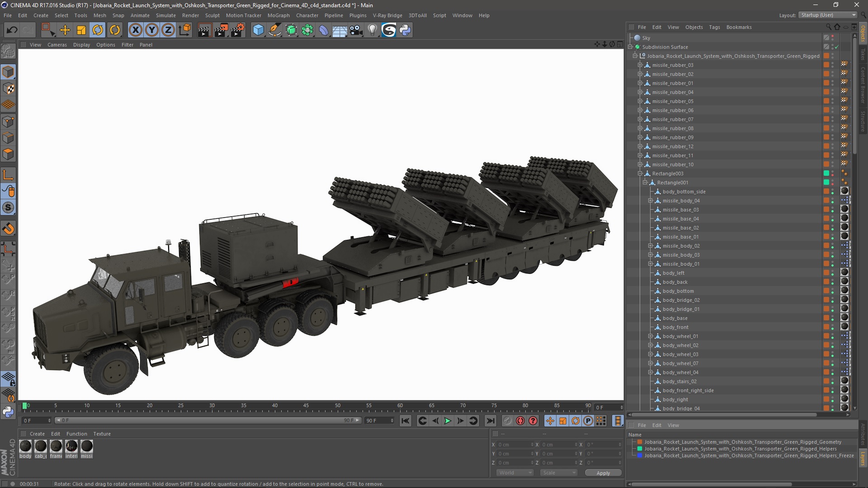Go to start of timeline
Screen dimensions: 868x488
click(x=406, y=421)
